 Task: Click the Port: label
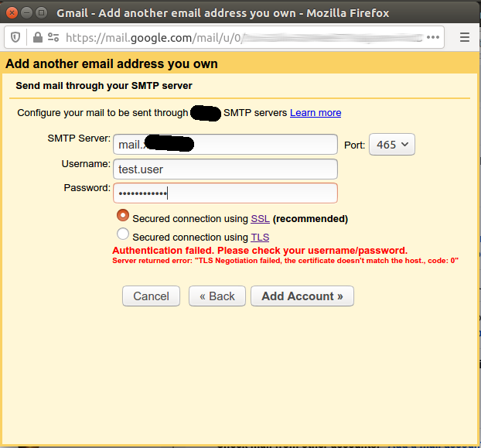click(354, 145)
